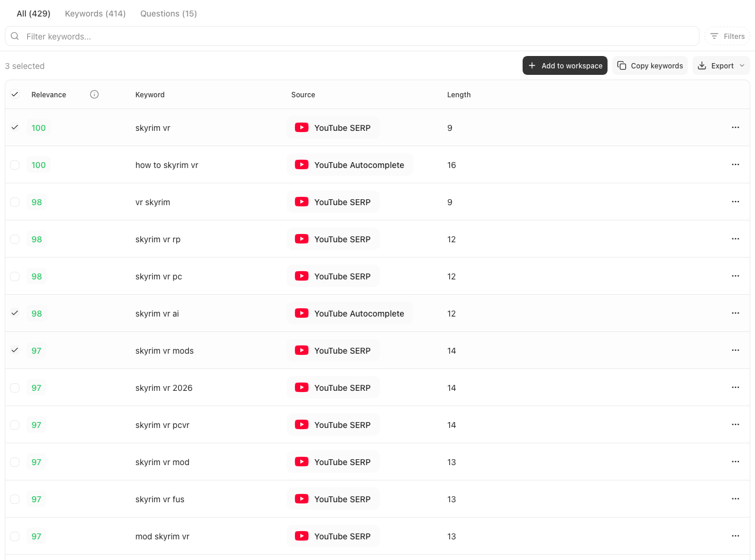Screen dimensions: 755x560
Task: Click relevance score 100 for 'skyrim vr'
Action: click(38, 127)
